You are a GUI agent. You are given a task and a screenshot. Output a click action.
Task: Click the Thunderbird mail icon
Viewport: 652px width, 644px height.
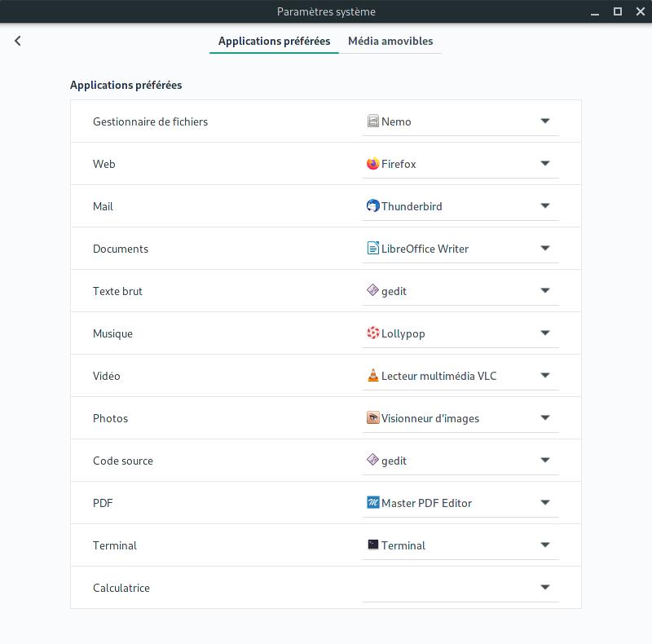pyautogui.click(x=373, y=206)
